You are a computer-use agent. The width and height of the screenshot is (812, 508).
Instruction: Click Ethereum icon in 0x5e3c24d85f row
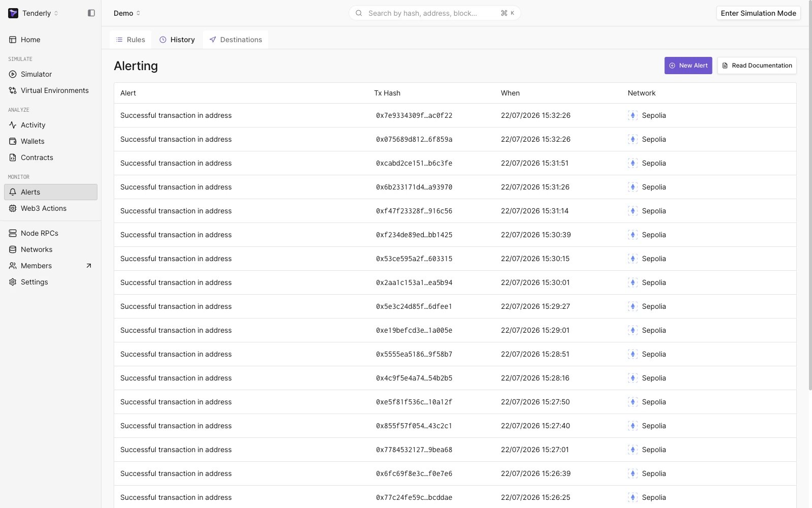pyautogui.click(x=632, y=306)
